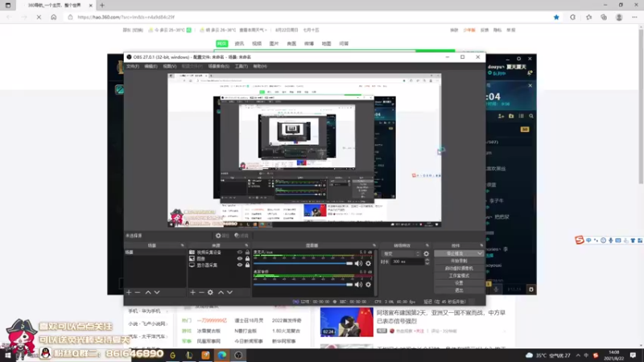Image resolution: width=644 pixels, height=362 pixels.
Task: Click the add-friend icon in the client window
Action: point(501,116)
